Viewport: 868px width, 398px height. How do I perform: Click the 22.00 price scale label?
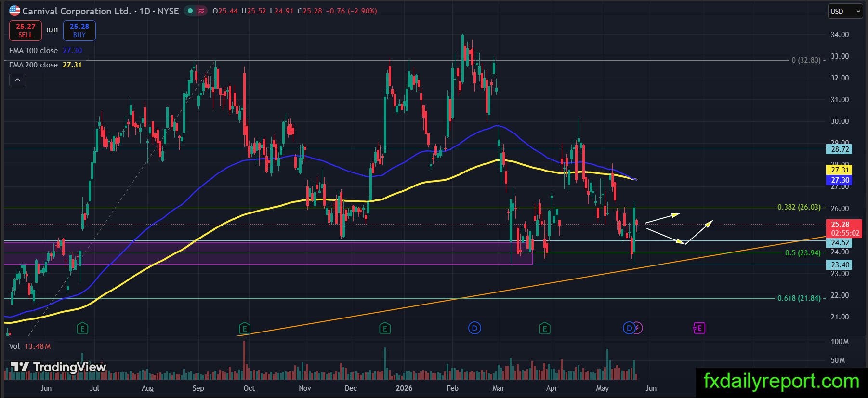click(x=840, y=295)
